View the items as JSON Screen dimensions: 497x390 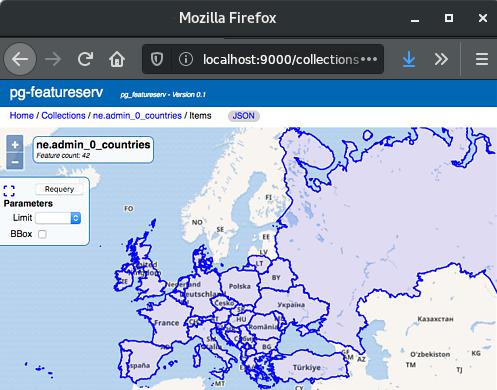point(243,116)
